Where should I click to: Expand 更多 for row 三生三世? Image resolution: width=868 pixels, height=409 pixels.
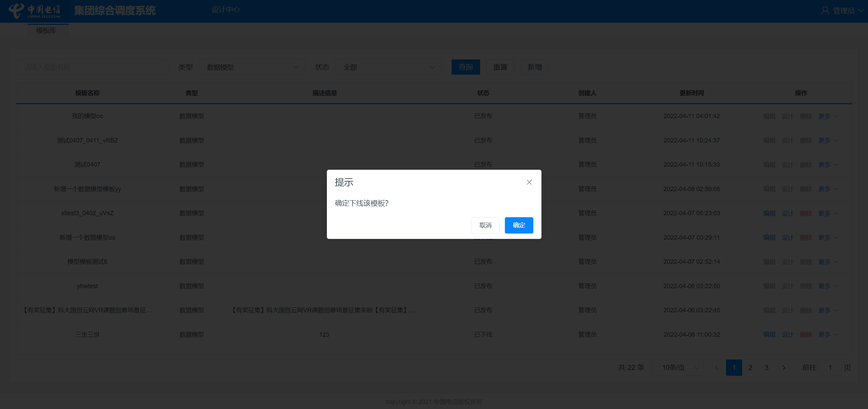point(828,335)
